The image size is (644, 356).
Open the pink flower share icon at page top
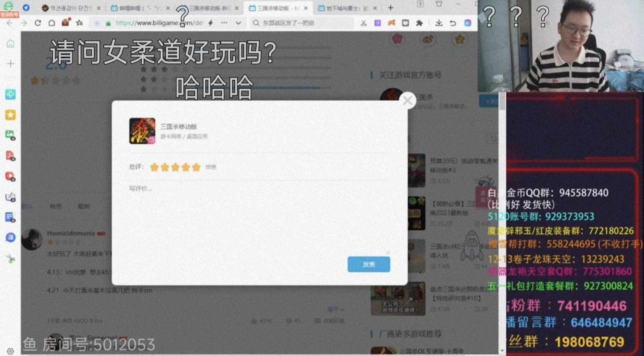coord(397,39)
